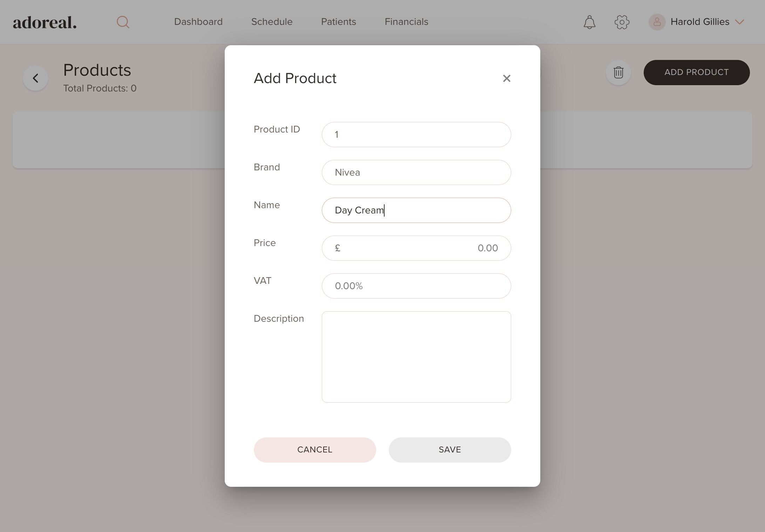Click the adoreal logo

(45, 22)
